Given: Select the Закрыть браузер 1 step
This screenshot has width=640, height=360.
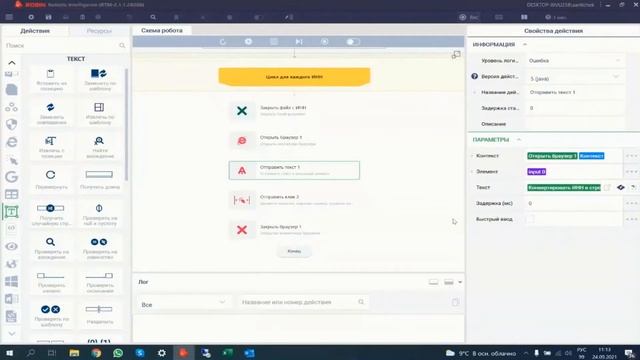Looking at the screenshot, I should (x=294, y=230).
